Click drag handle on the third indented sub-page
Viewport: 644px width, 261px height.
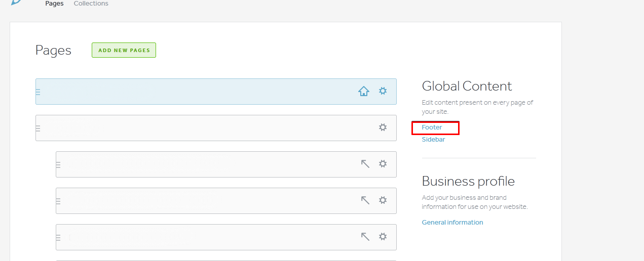58,238
